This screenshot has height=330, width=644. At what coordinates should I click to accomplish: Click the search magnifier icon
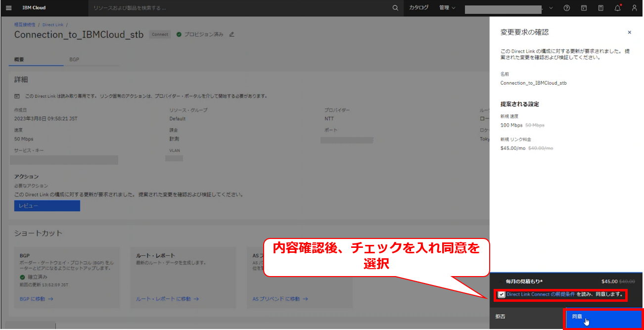395,8
